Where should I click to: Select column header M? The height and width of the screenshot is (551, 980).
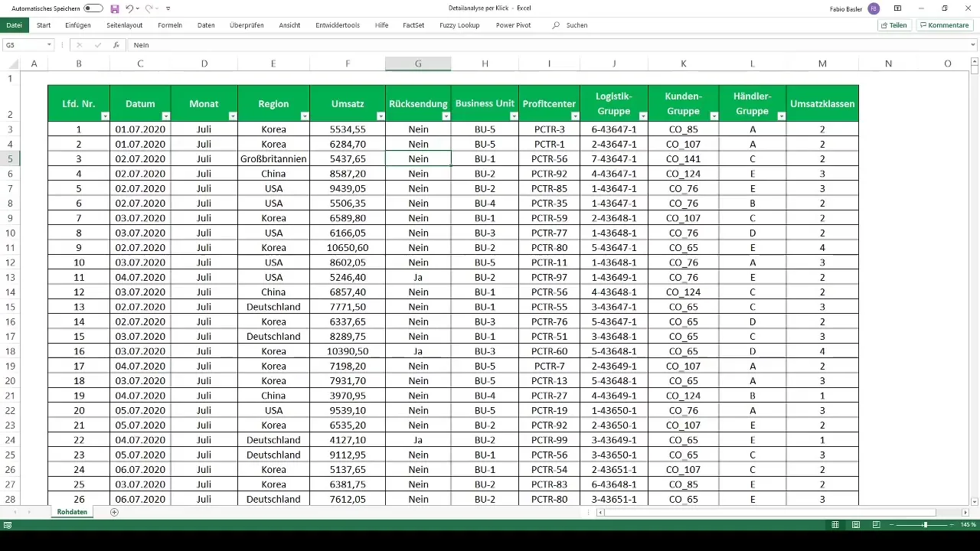point(822,64)
